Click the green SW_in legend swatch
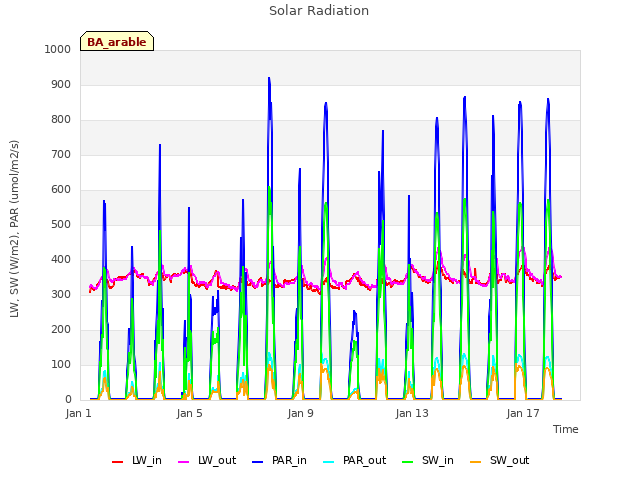Viewport: 640px width, 480px height. coord(408,462)
